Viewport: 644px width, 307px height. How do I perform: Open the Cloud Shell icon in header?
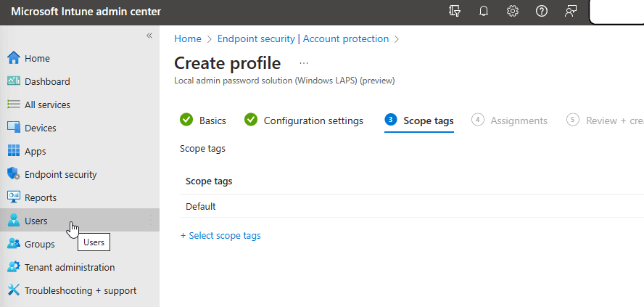coord(455,12)
